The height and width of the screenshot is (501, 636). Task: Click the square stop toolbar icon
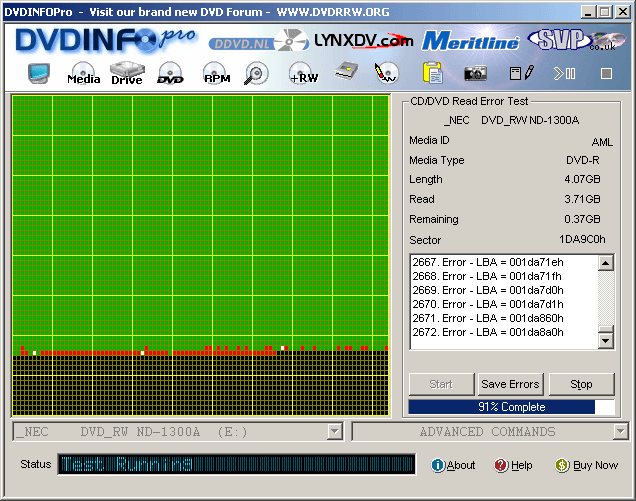[x=606, y=73]
